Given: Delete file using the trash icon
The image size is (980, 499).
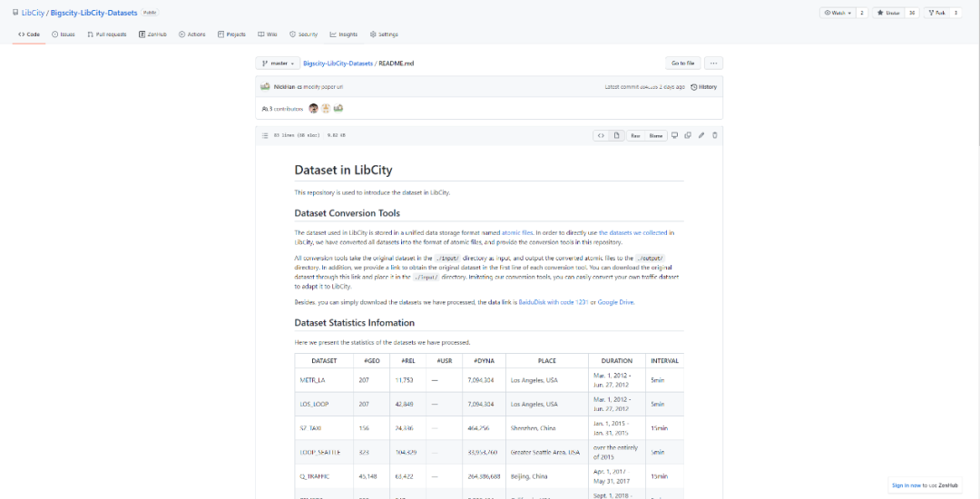Looking at the screenshot, I should click(x=714, y=135).
